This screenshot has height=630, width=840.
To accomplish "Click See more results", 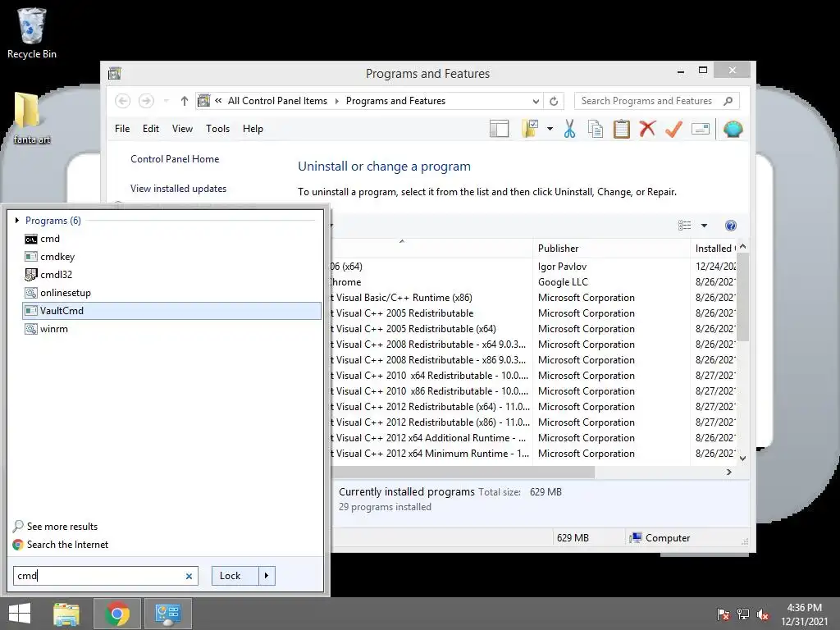I will coord(55,527).
